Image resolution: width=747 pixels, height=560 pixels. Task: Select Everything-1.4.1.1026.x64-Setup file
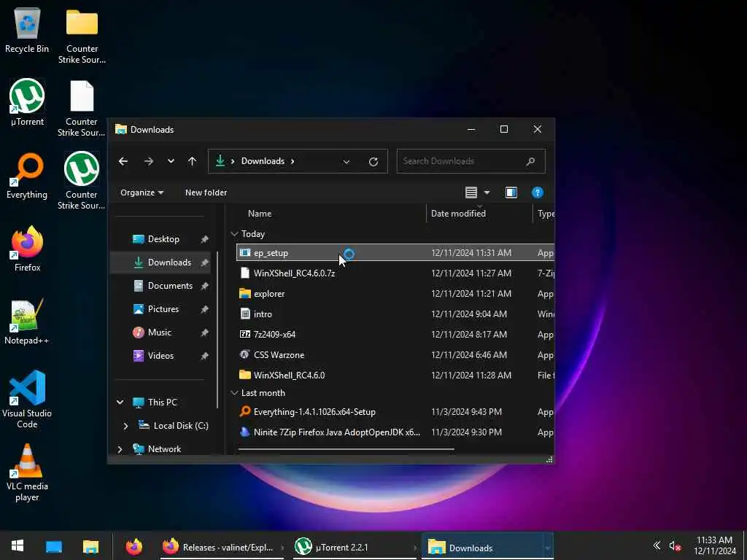[x=395, y=412]
